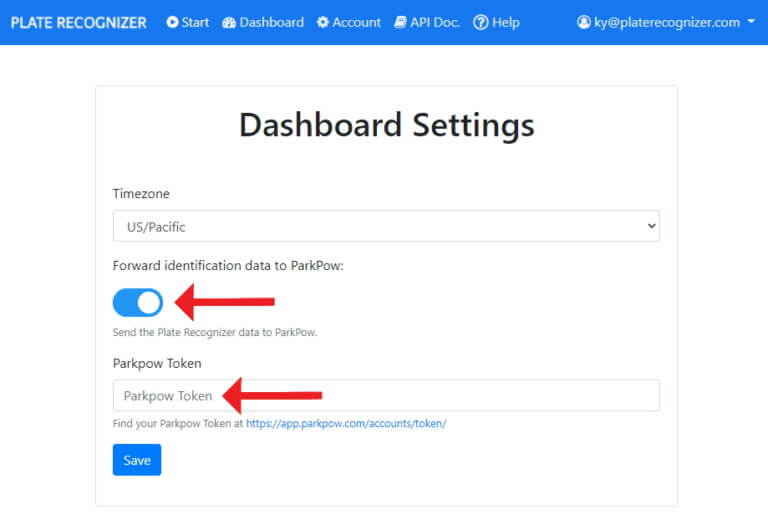The width and height of the screenshot is (768, 525).
Task: Open the Account nav label
Action: (356, 23)
